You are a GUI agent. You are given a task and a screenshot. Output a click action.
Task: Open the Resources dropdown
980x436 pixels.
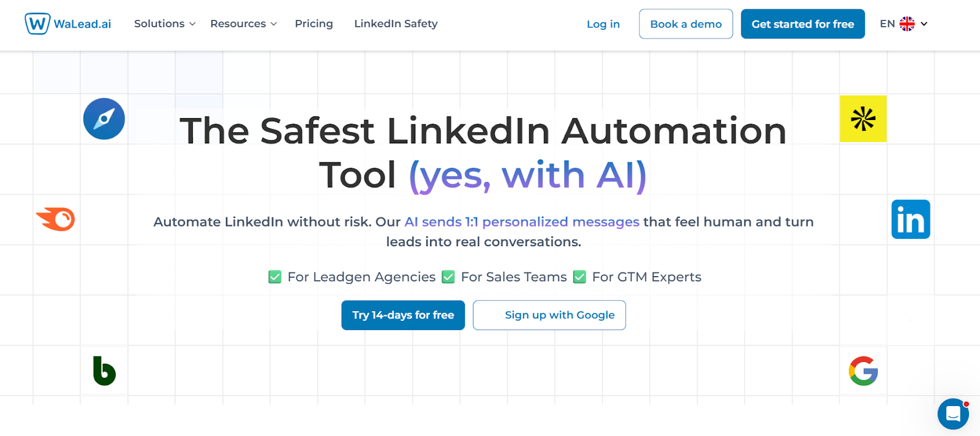pos(243,24)
